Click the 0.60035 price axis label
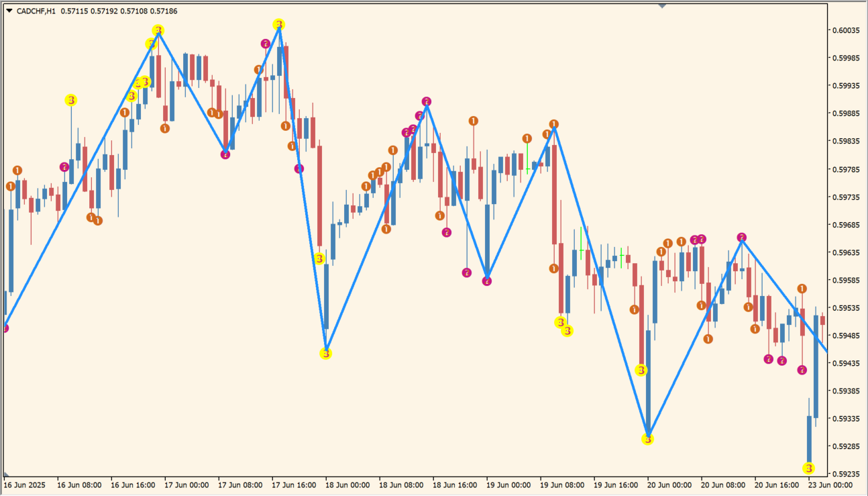868x496 pixels. click(x=846, y=30)
